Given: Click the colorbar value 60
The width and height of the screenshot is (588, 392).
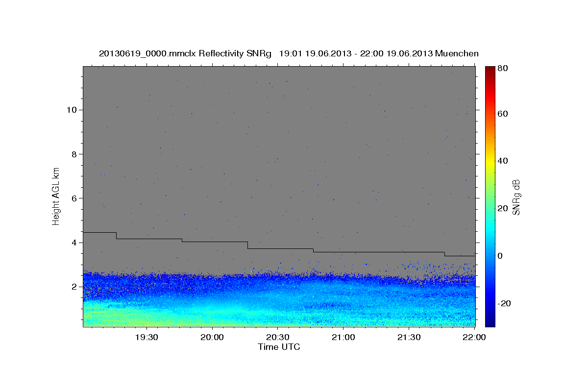Looking at the screenshot, I should 502,114.
